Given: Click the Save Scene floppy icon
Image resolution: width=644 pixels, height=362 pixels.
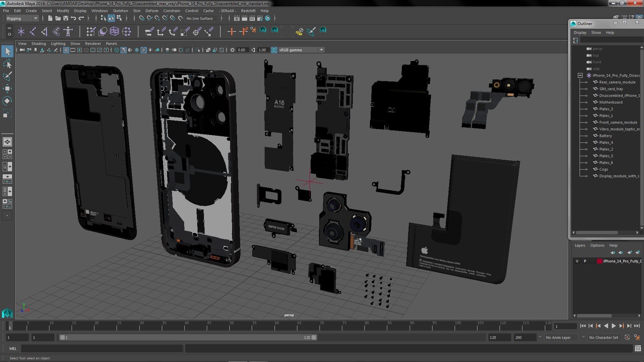Looking at the screenshot, I should point(66,18).
